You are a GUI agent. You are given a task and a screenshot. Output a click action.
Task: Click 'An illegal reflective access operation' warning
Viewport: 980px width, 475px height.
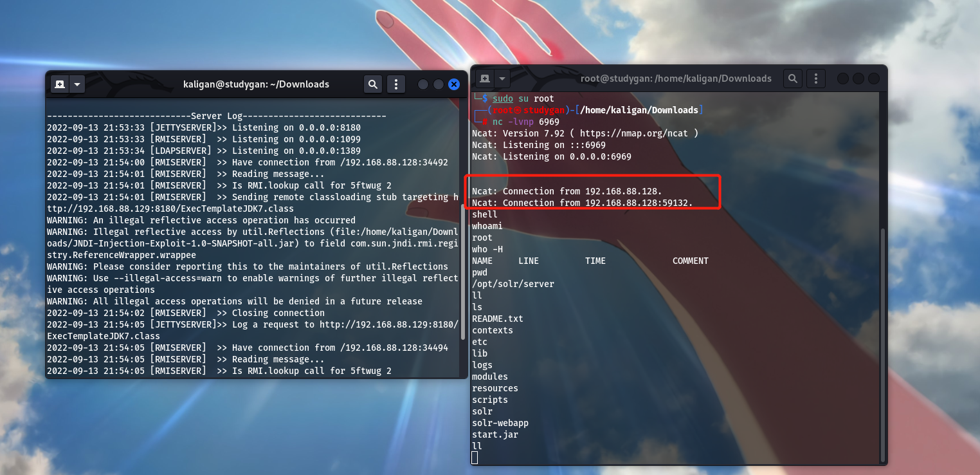201,220
